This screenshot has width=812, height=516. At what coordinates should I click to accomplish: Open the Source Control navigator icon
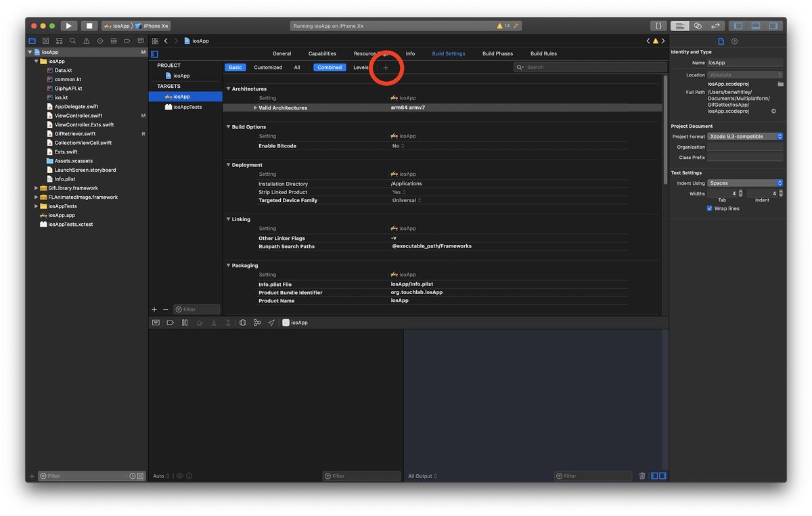(x=45, y=41)
